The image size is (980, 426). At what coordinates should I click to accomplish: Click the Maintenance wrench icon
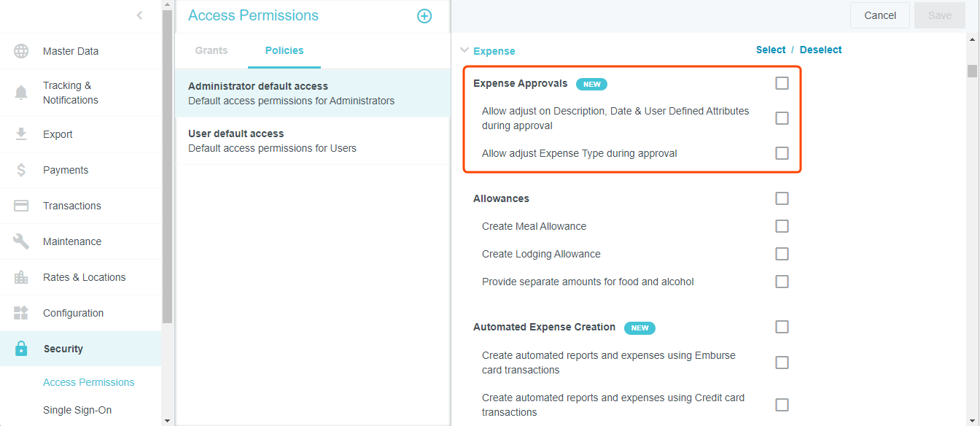21,241
